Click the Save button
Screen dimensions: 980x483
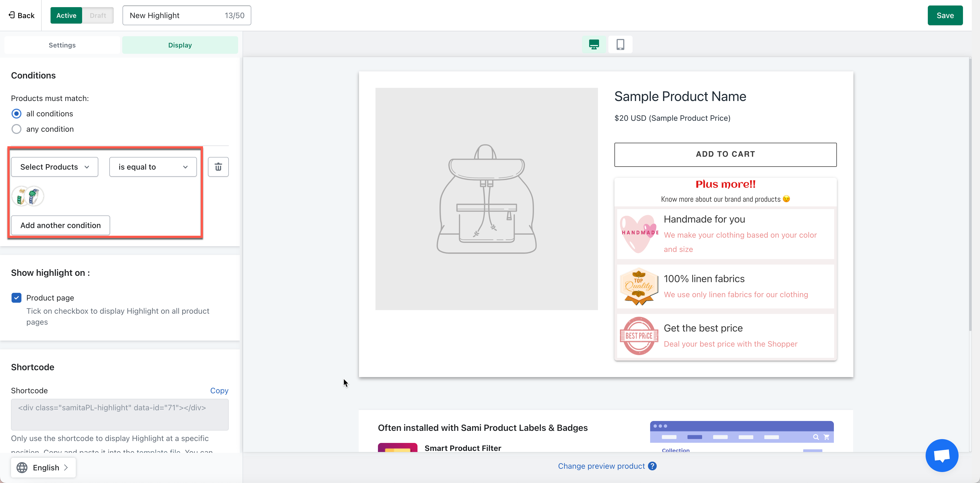click(x=945, y=15)
